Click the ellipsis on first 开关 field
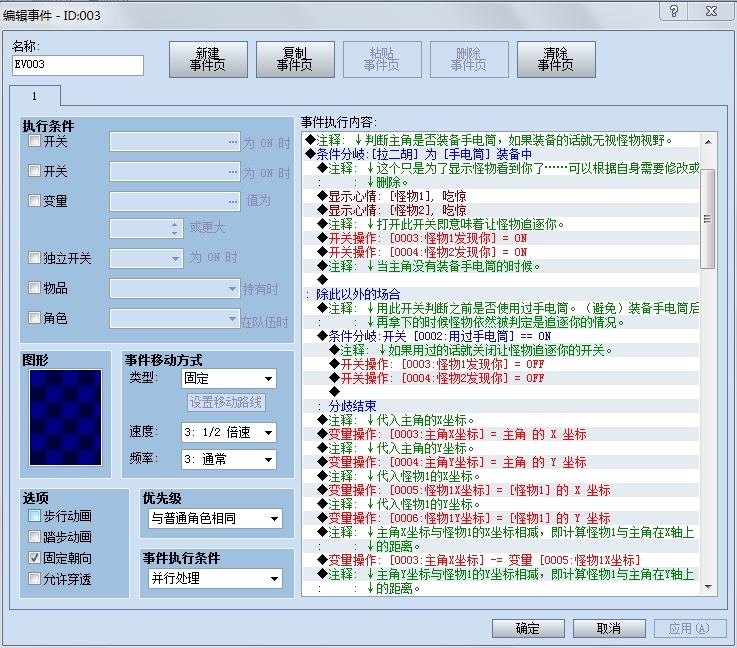737x648 pixels. pyautogui.click(x=233, y=142)
